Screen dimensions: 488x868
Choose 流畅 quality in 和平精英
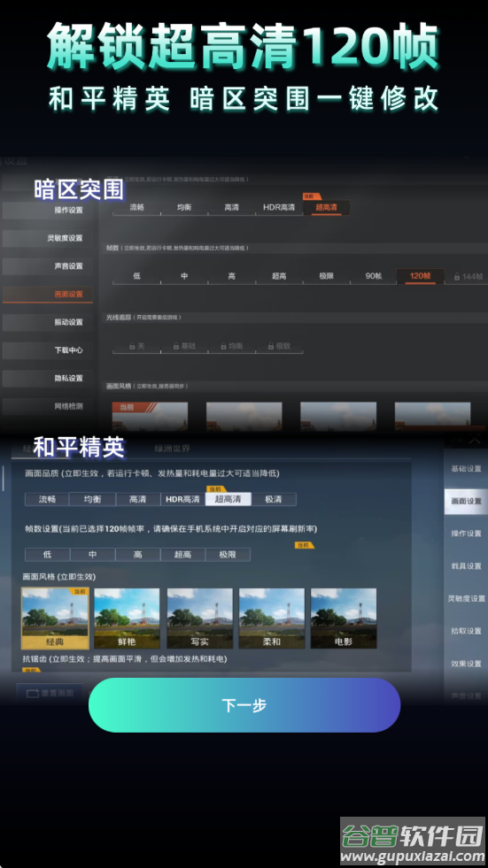point(47,499)
